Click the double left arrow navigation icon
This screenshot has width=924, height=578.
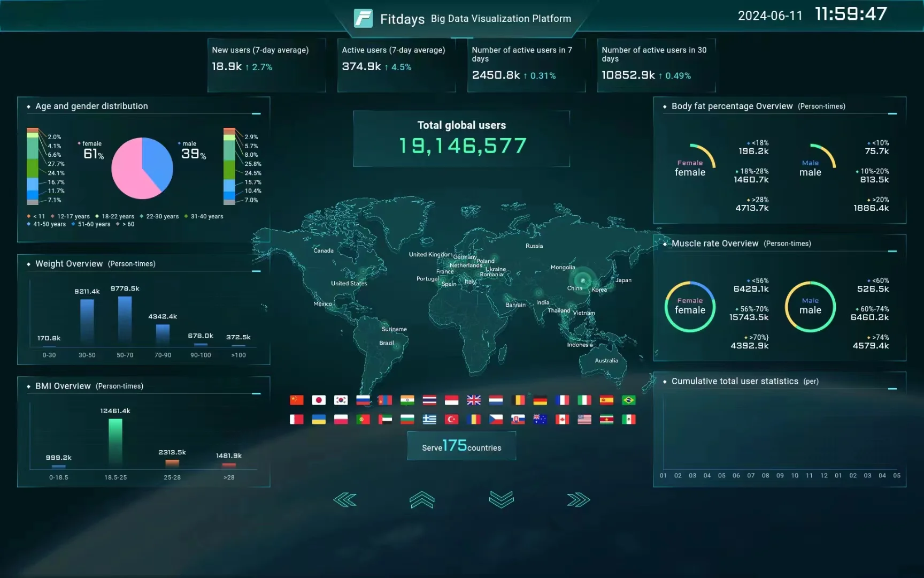(345, 500)
